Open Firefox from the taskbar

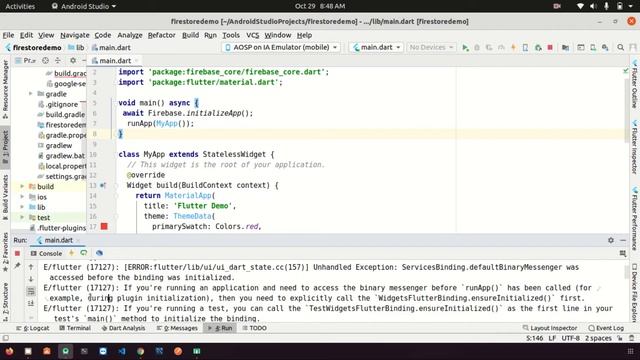[x=9, y=351]
